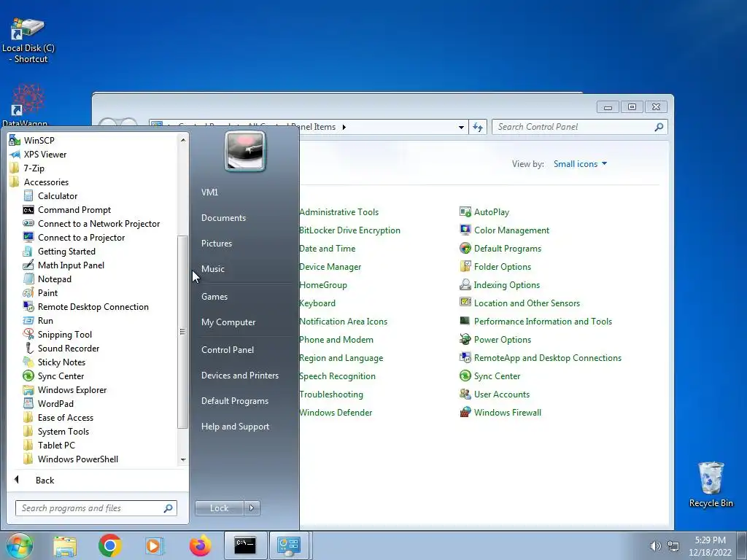Click the Lock button
Viewport: 747px width, 560px height.
pyautogui.click(x=220, y=508)
